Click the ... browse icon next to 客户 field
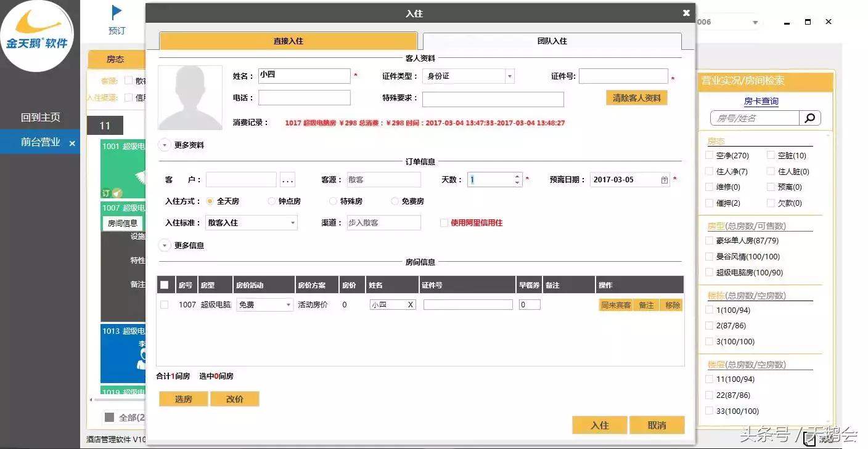868x449 pixels. pos(287,179)
